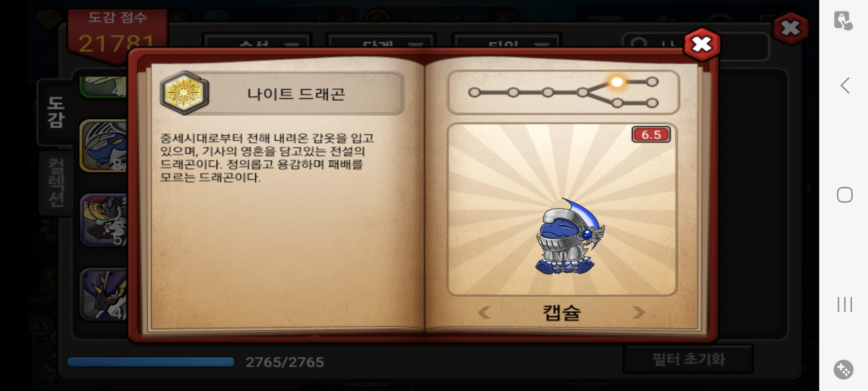Screen dimensions: 868x391
Task: Select the glowing highlighted evolution node
Action: (x=617, y=82)
